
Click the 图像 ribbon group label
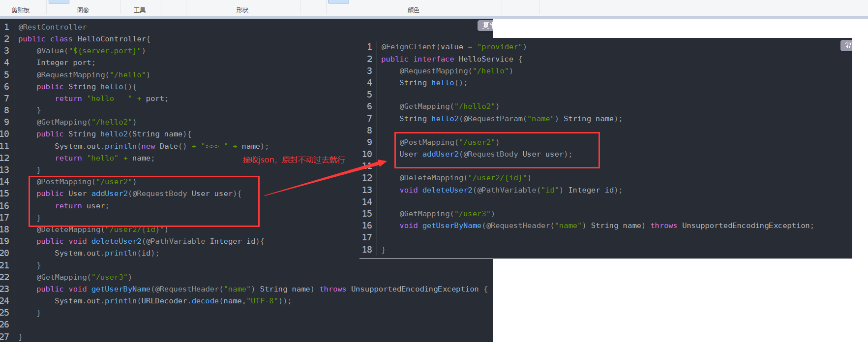tap(83, 10)
